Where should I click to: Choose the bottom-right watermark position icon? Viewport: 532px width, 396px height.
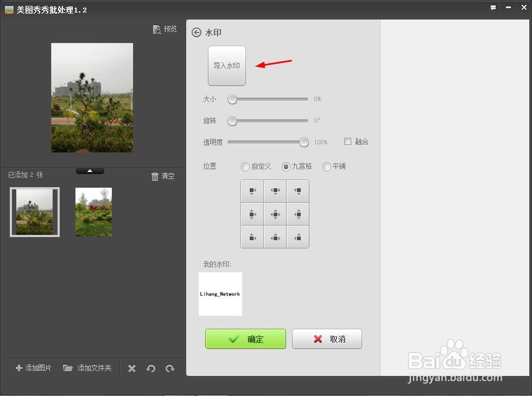(x=297, y=237)
